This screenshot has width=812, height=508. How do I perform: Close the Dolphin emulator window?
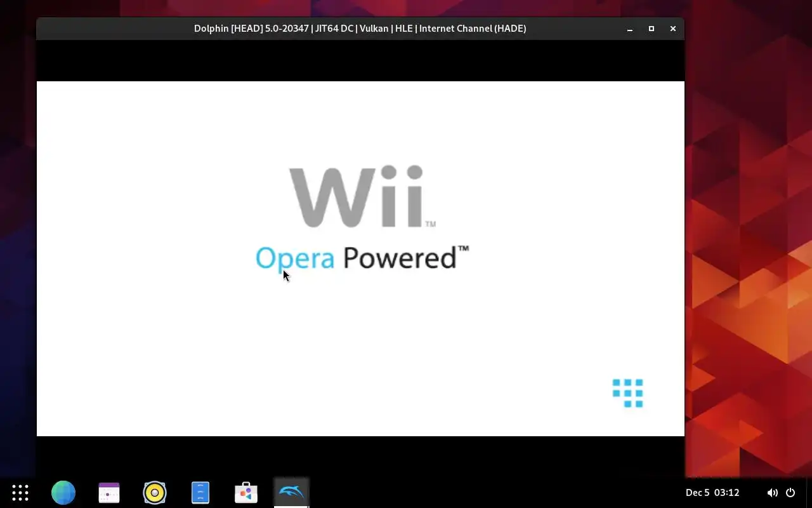click(673, 29)
